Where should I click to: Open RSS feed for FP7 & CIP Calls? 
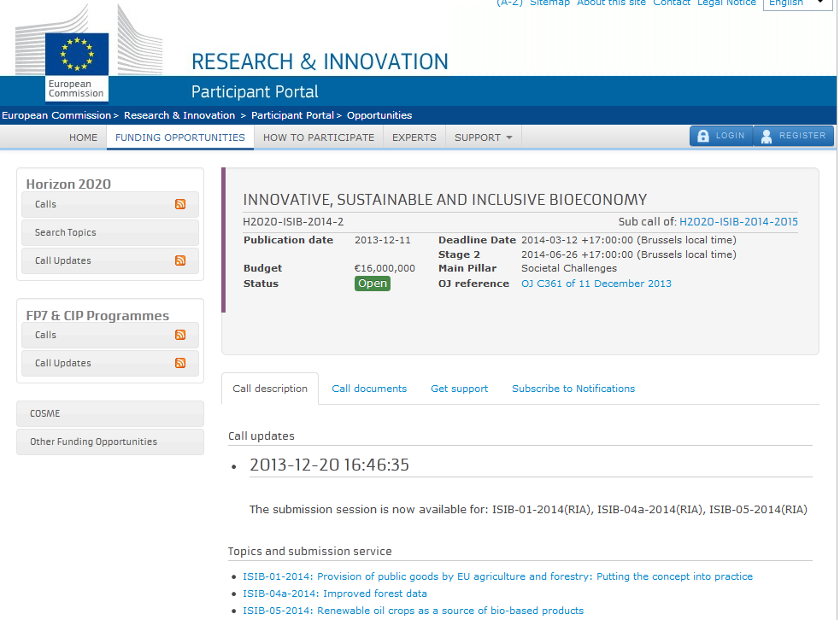[x=180, y=335]
